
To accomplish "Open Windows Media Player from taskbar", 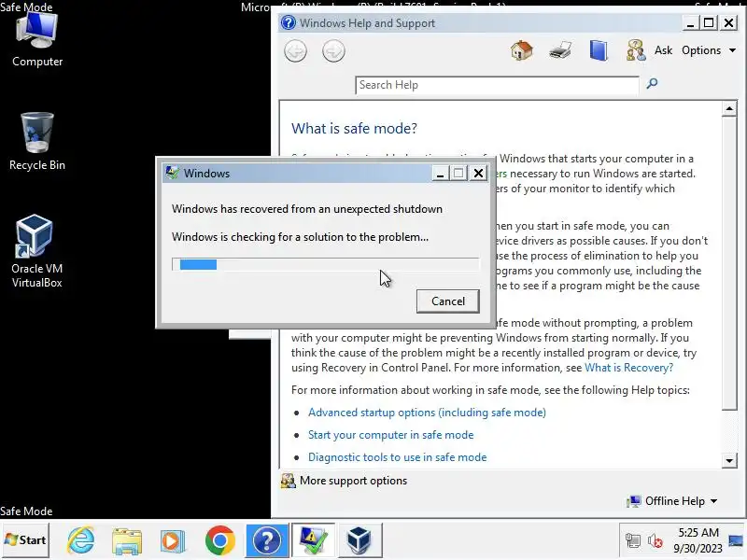I will tap(173, 540).
